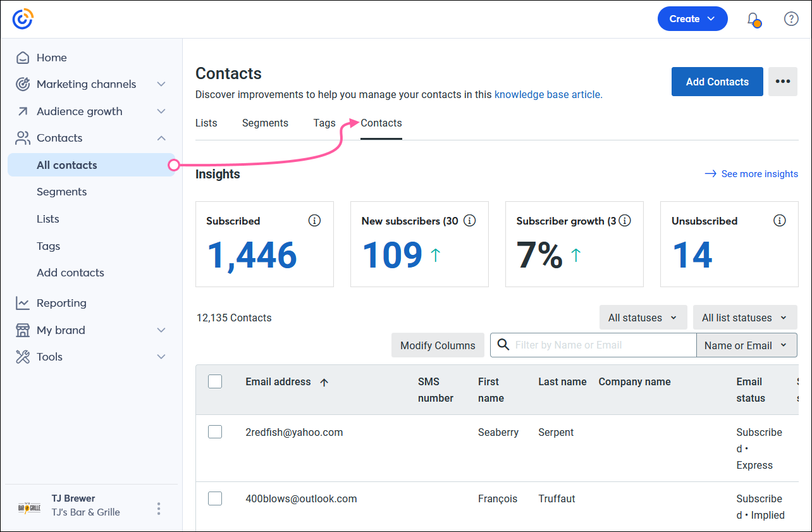Click the Audience growth arrow icon
The image size is (812, 532).
23,111
